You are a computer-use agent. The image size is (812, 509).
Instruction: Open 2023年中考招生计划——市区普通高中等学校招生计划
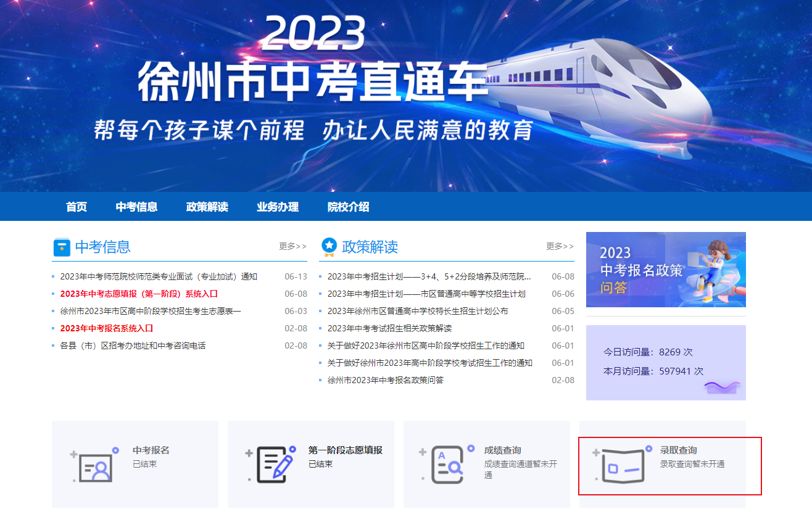click(x=426, y=294)
